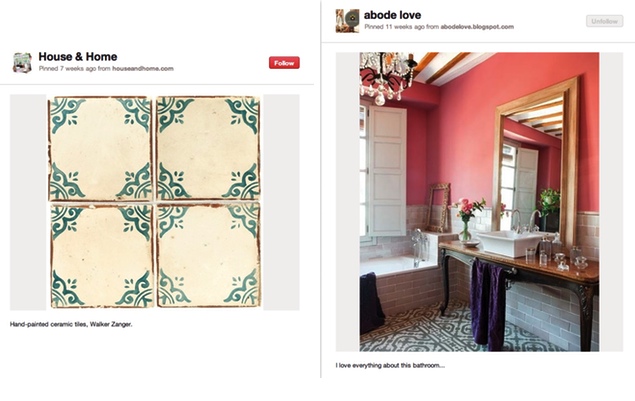The height and width of the screenshot is (401, 635).
Task: Click the 'Pinned 7 weeks ago' text
Action: pos(67,68)
